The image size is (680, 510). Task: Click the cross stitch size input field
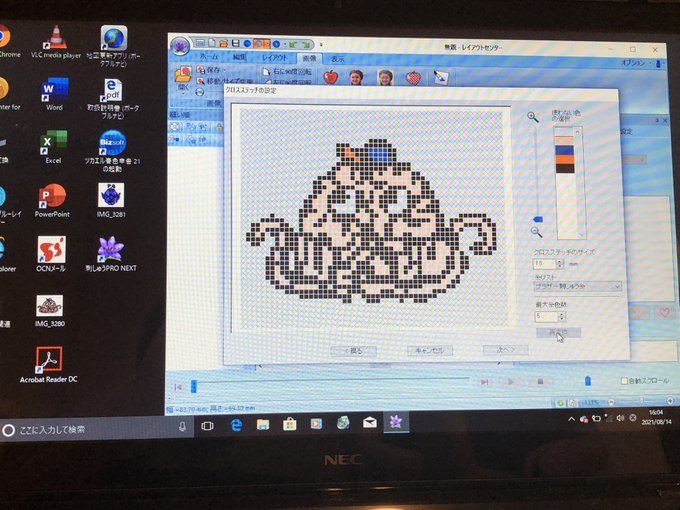pyautogui.click(x=544, y=264)
